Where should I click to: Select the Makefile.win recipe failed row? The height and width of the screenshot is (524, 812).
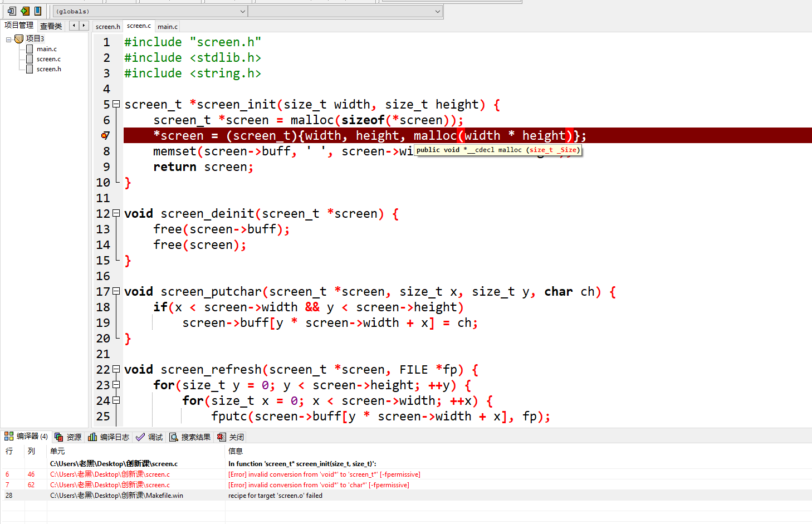pos(406,496)
